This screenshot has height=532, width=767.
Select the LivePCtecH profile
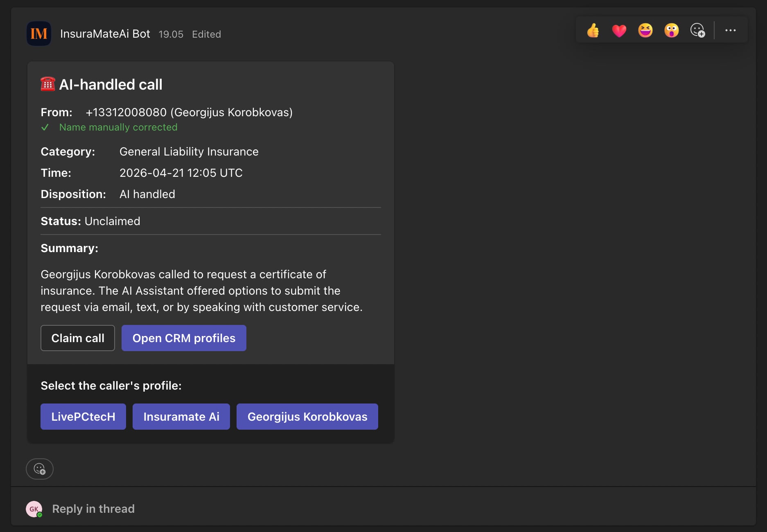coord(83,416)
